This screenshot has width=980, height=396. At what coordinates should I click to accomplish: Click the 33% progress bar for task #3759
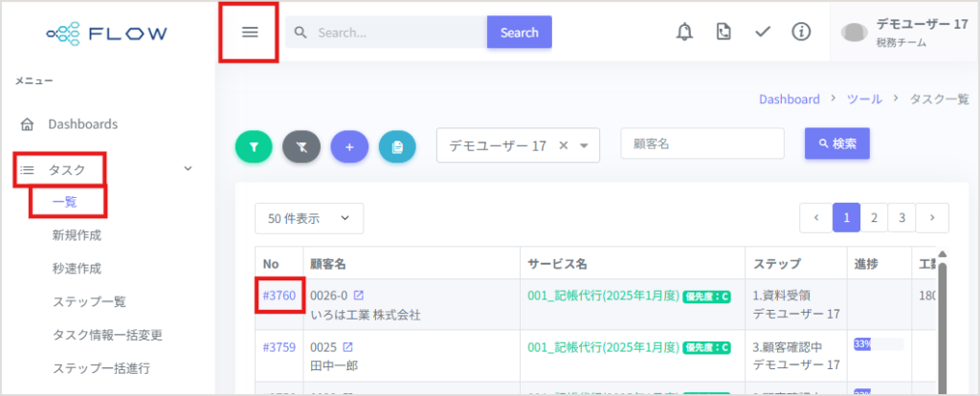point(879,344)
